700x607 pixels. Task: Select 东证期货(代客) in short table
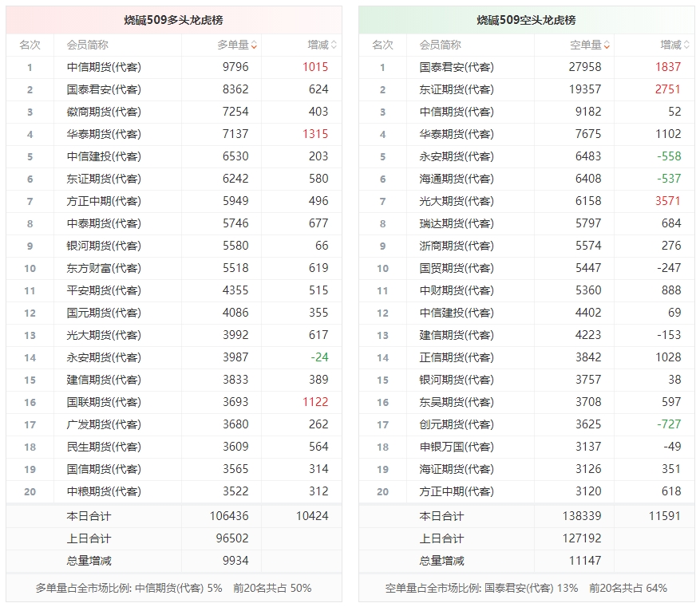527,89
